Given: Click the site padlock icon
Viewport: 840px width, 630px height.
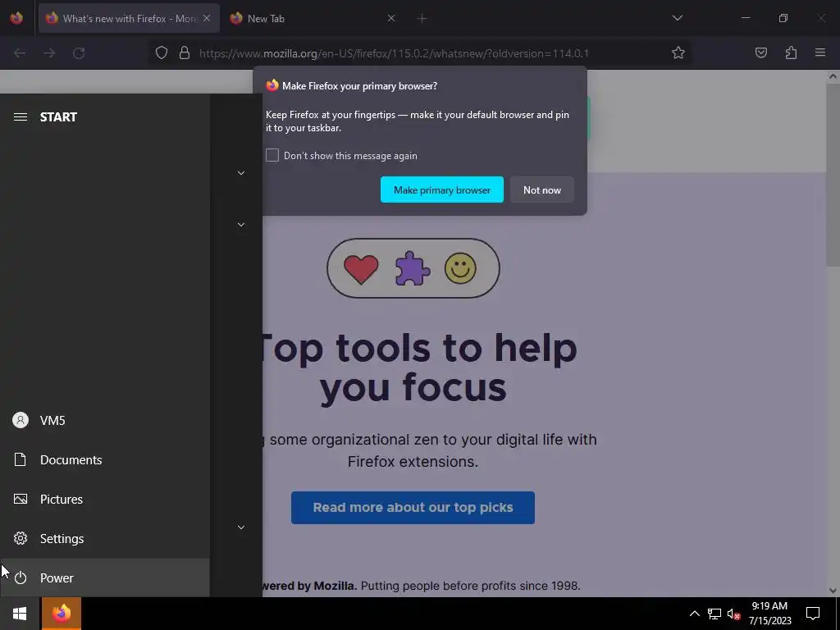Looking at the screenshot, I should coord(185,53).
